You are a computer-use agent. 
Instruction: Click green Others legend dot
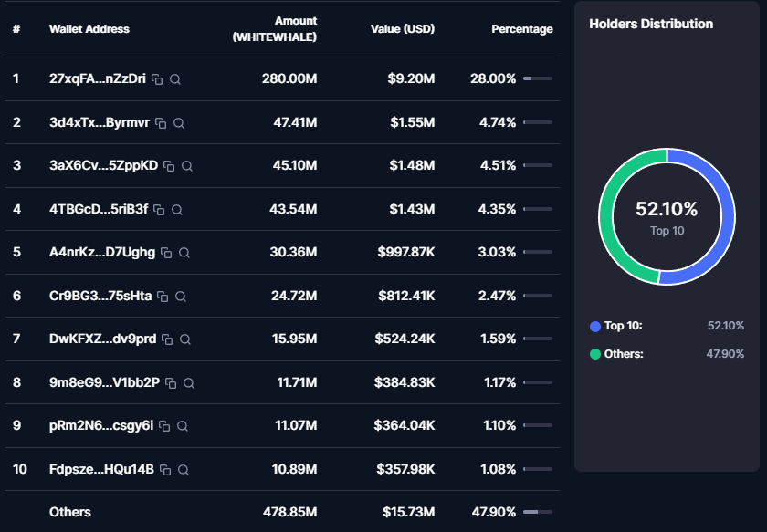[594, 354]
